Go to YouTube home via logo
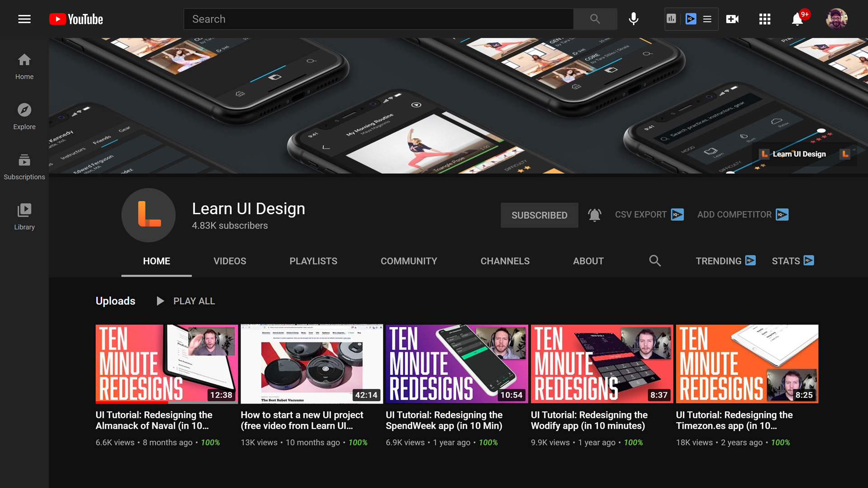Image resolution: width=868 pixels, height=488 pixels. click(x=76, y=19)
